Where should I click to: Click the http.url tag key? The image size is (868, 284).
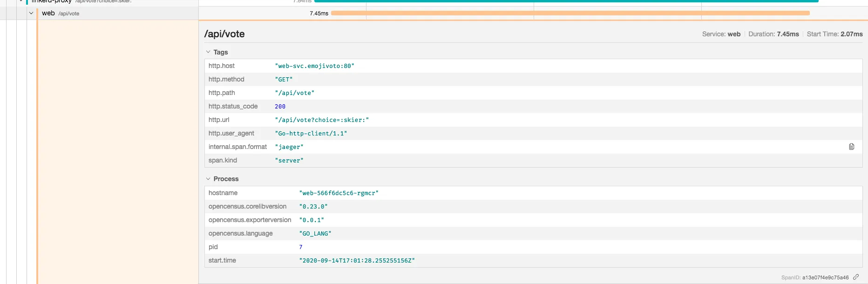[x=219, y=120]
